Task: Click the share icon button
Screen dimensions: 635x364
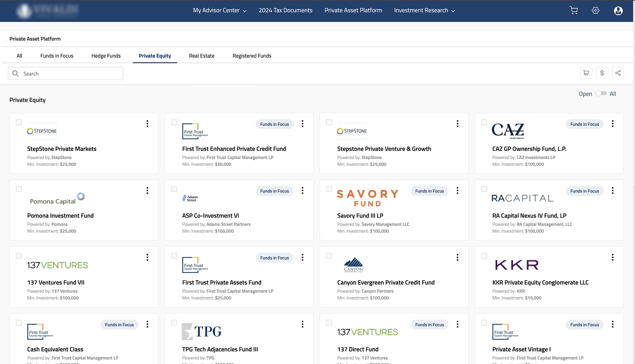Action: click(618, 73)
